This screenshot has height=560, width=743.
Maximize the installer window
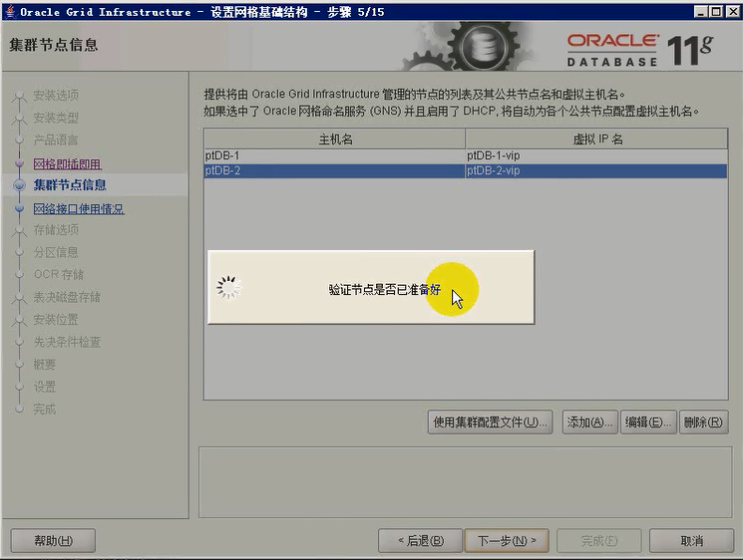(x=716, y=11)
